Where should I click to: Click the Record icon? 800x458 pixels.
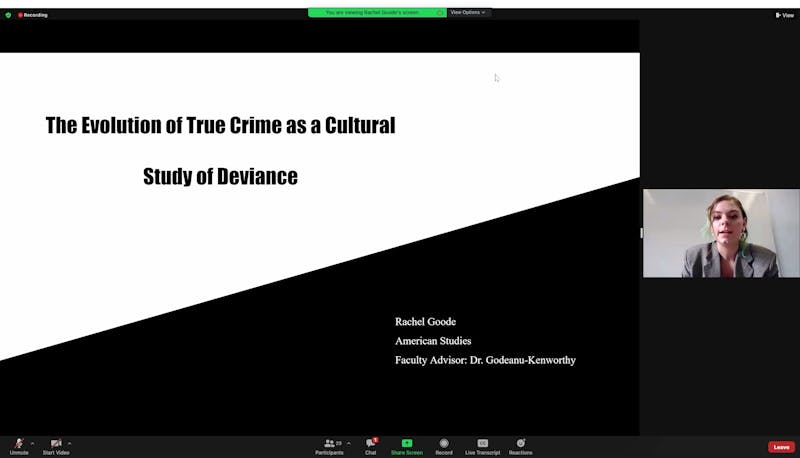(444, 443)
